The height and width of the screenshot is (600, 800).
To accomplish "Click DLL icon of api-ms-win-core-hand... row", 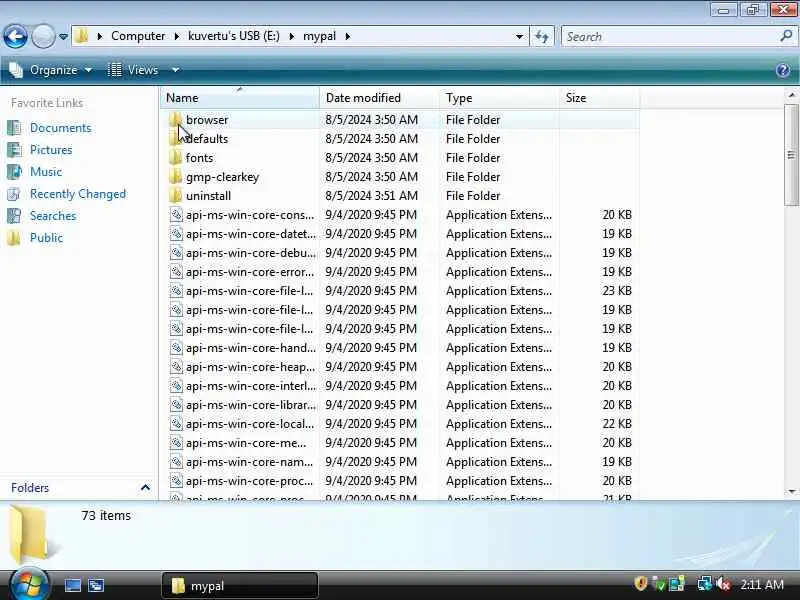I will click(x=176, y=348).
